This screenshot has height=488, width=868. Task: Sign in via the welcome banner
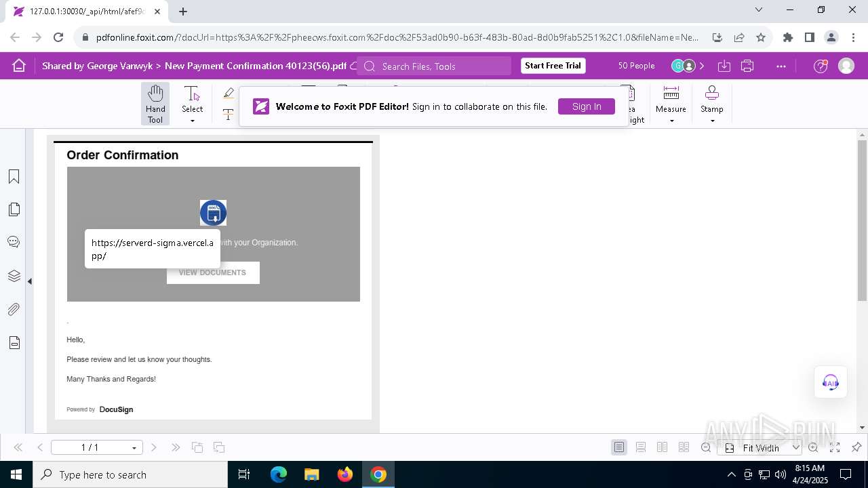587,106
